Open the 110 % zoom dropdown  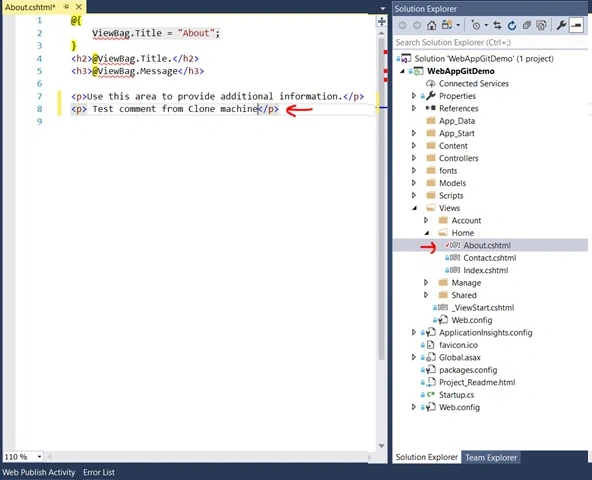tap(39, 457)
